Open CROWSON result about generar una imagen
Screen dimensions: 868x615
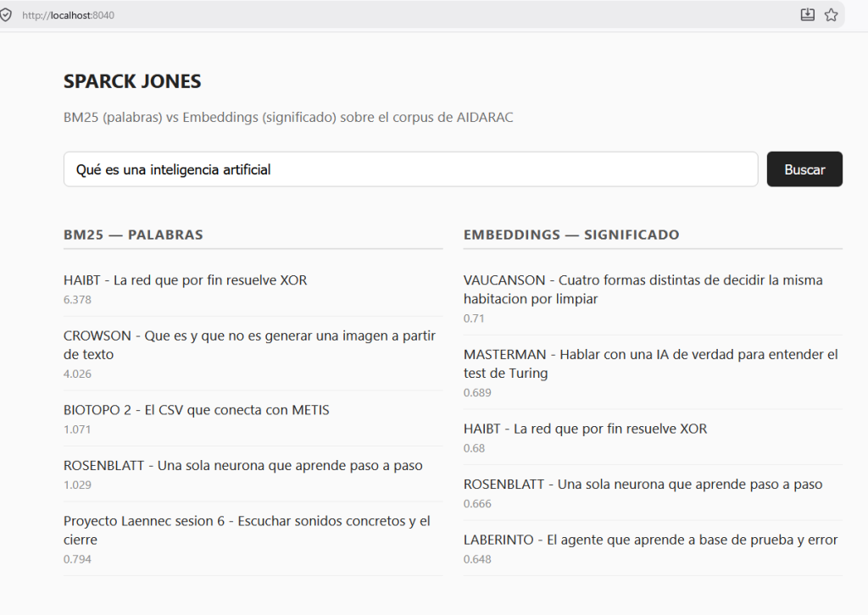250,345
